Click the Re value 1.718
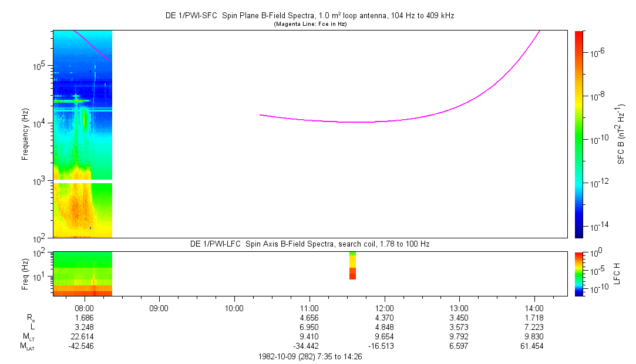636x364 pixels. 534,318
